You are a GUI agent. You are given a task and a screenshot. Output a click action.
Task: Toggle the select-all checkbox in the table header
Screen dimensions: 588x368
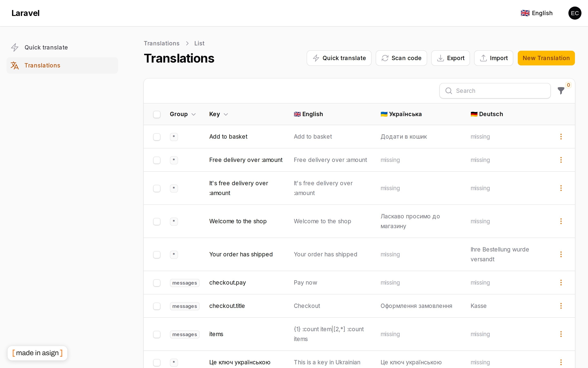tap(157, 114)
